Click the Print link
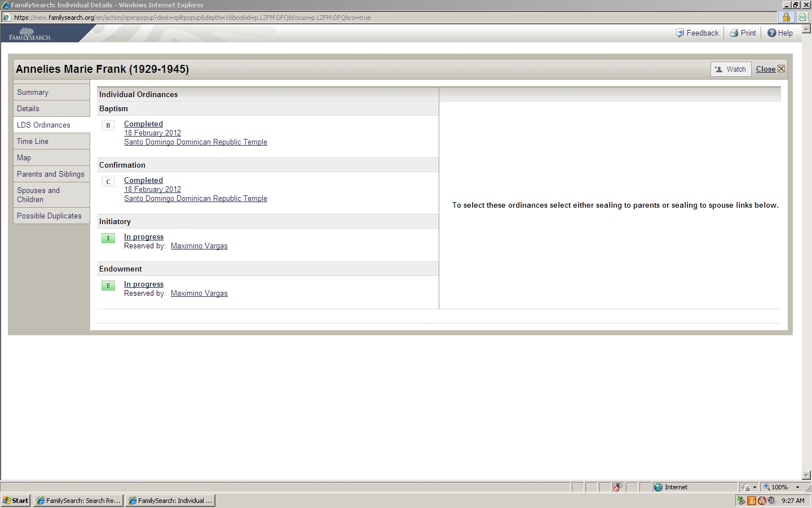This screenshot has width=812, height=508. (x=748, y=33)
